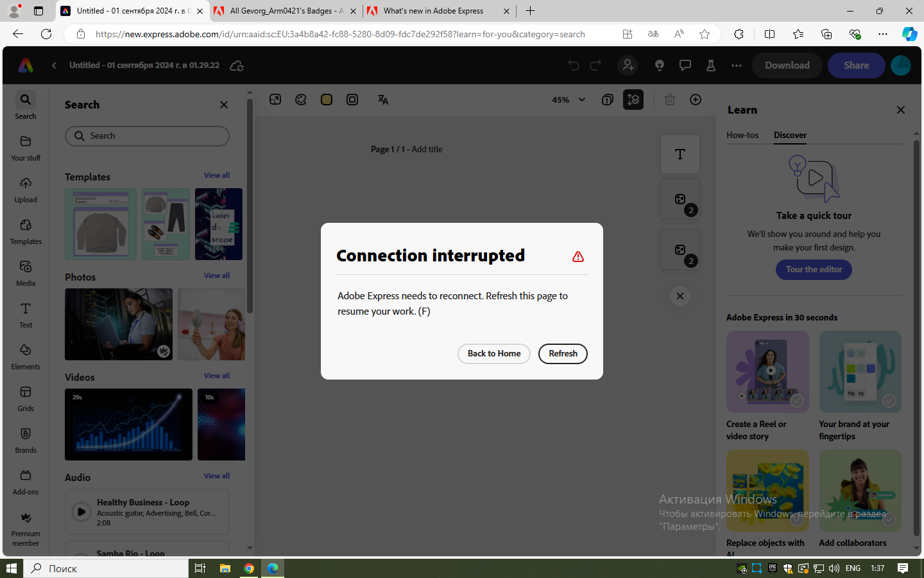Click the Refresh button in the dialog
The width and height of the screenshot is (924, 578).
coord(563,354)
